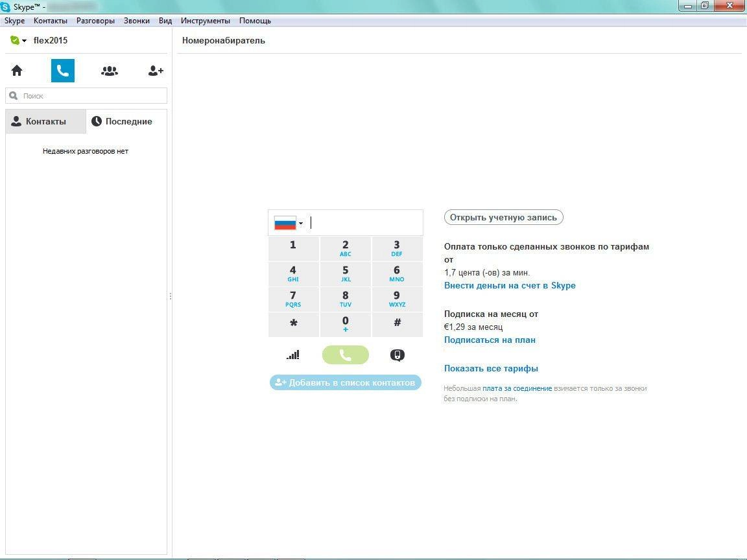Dial digit 1 on keypad
This screenshot has width=747, height=560.
294,249
